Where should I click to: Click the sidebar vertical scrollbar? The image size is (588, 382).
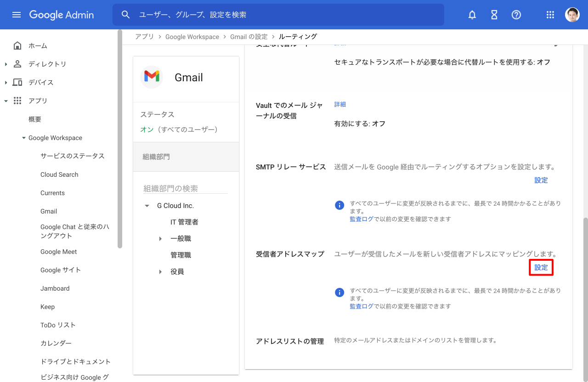pyautogui.click(x=120, y=139)
